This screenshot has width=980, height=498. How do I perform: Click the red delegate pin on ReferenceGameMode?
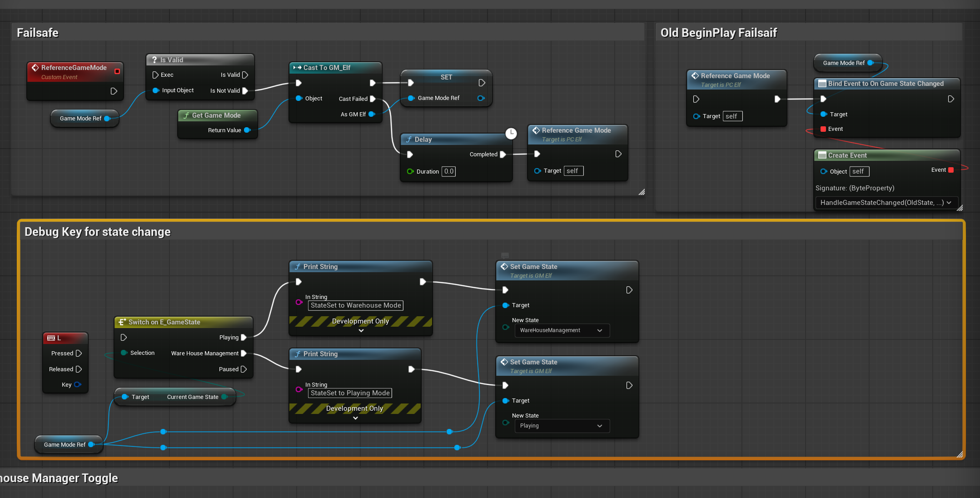(117, 71)
